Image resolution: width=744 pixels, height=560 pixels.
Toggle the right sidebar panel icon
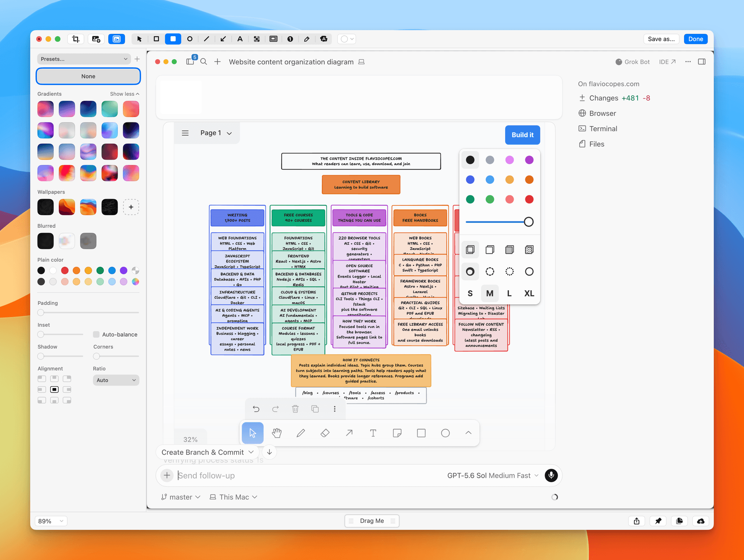pyautogui.click(x=702, y=62)
